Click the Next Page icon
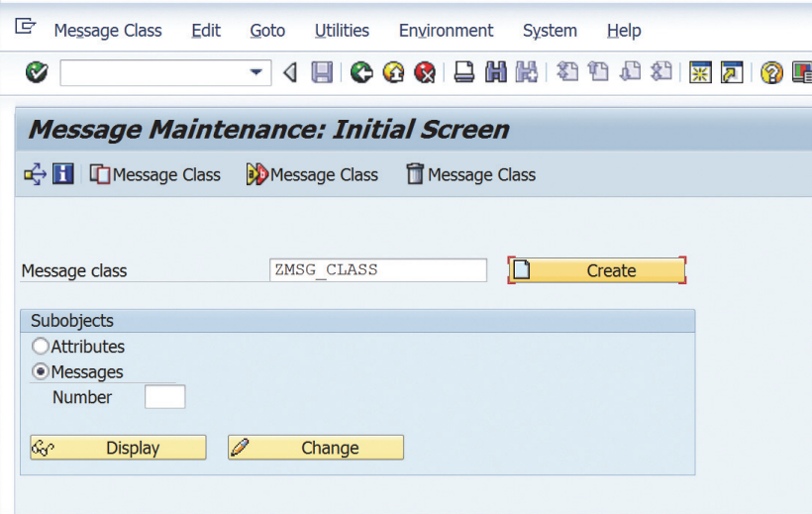Screen dimensions: 812x514 pyautogui.click(x=630, y=72)
